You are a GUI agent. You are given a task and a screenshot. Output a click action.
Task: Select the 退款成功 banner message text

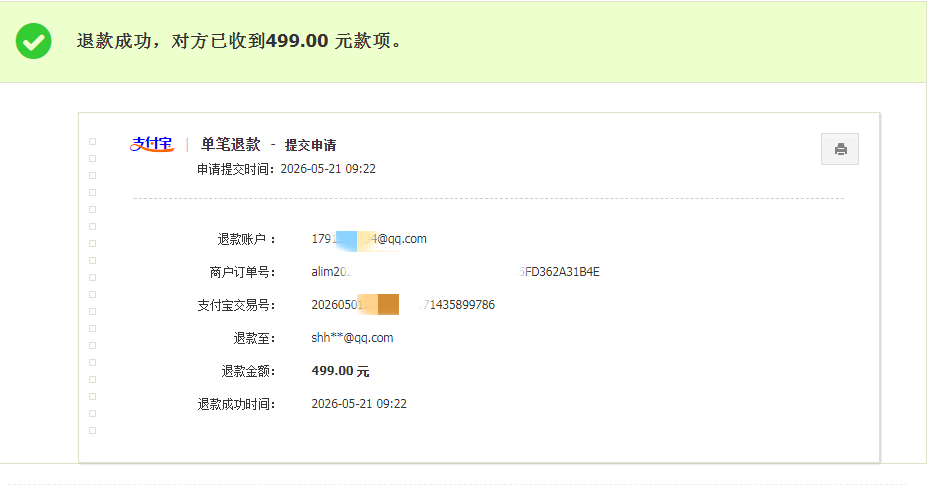(240, 41)
